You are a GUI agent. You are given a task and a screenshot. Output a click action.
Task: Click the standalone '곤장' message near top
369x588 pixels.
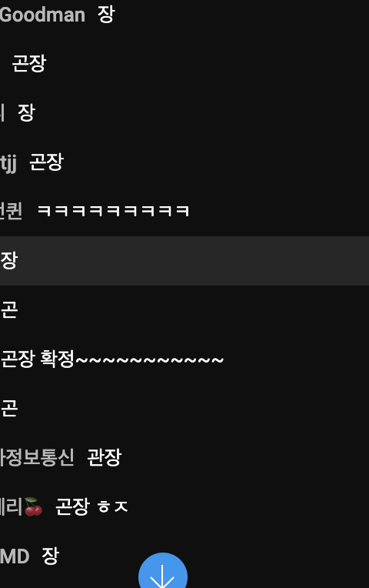(29, 63)
